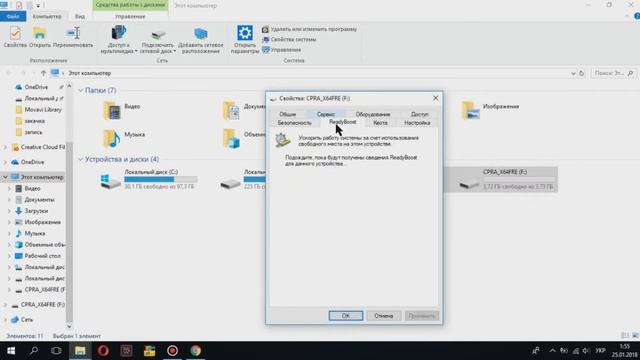Image resolution: width=640 pixels, height=360 pixels.
Task: Open the address bar history dropdown
Action: coord(573,73)
